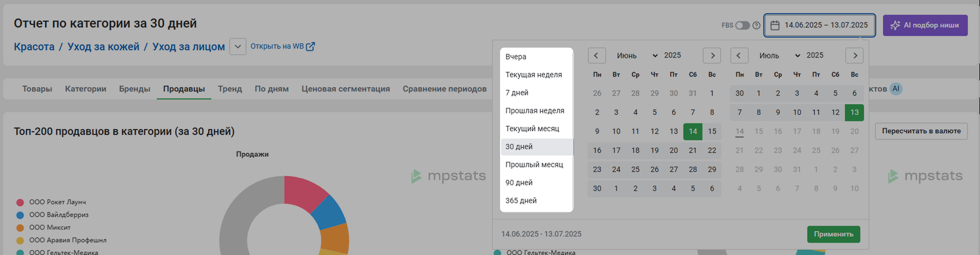This screenshot has width=980, height=255.
Task: Open the Сравнение периодов tab
Action: coord(445,89)
